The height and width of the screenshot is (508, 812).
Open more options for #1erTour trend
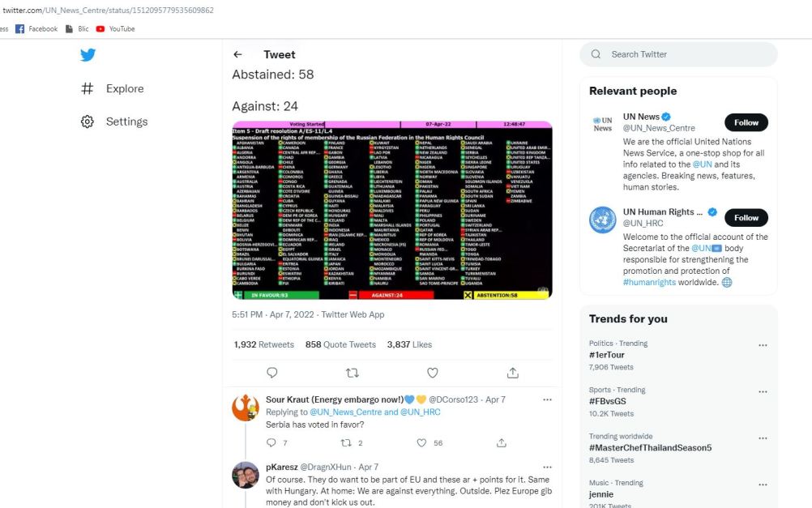pyautogui.click(x=762, y=345)
